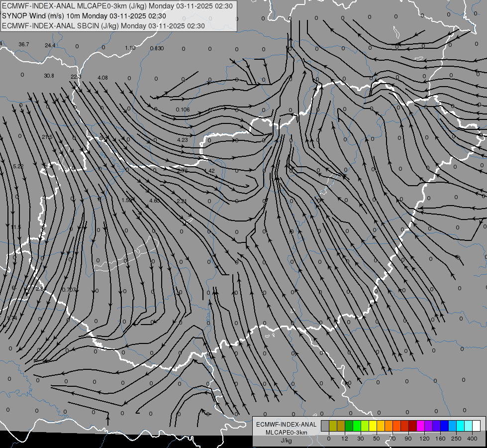The height and width of the screenshot is (448, 487).
Task: Click the gray legend swatch left of 0
Action: point(325,426)
